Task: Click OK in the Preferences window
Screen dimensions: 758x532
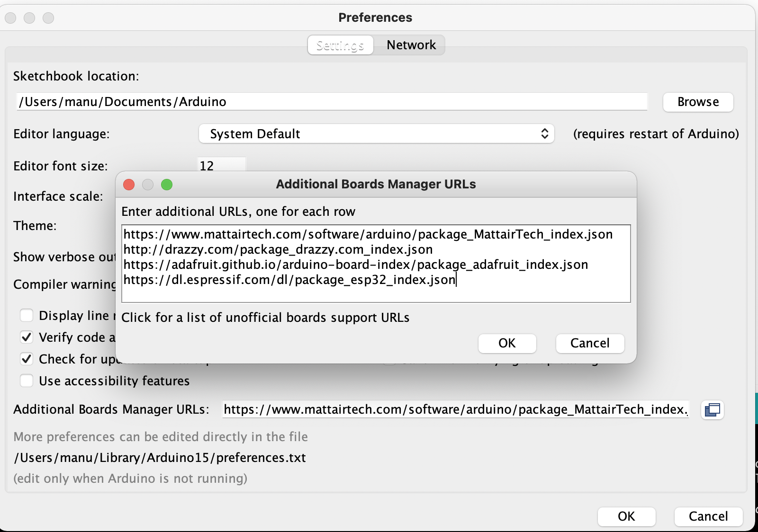Action: [x=626, y=516]
